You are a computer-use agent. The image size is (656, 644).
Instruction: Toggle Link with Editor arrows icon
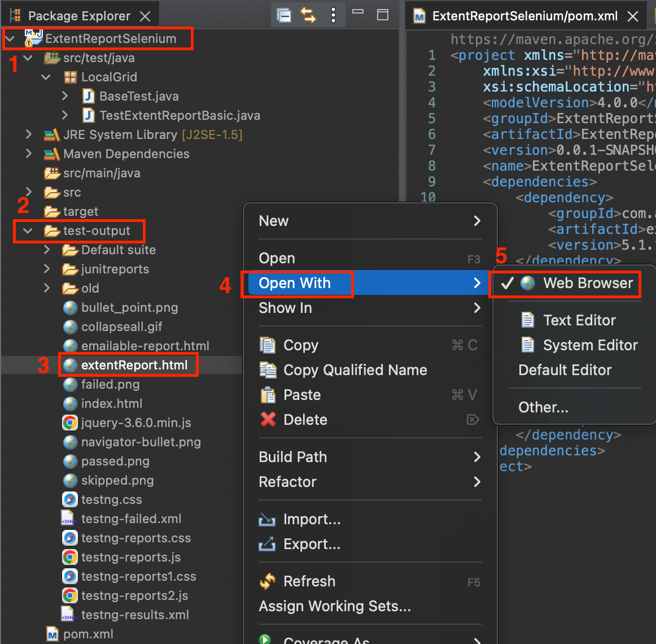308,15
